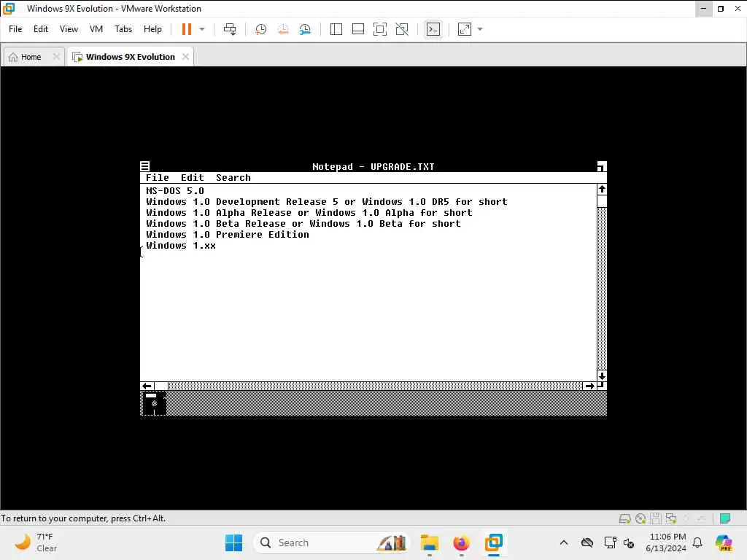This screenshot has height=560, width=747.
Task: Click the network adapter status icon
Action: pyautogui.click(x=671, y=518)
